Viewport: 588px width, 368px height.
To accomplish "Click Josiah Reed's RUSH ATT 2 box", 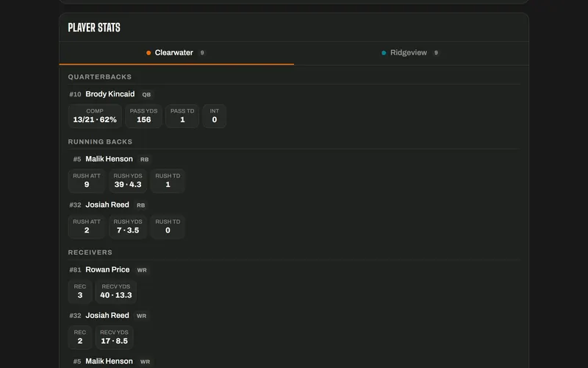I will click(x=87, y=227).
